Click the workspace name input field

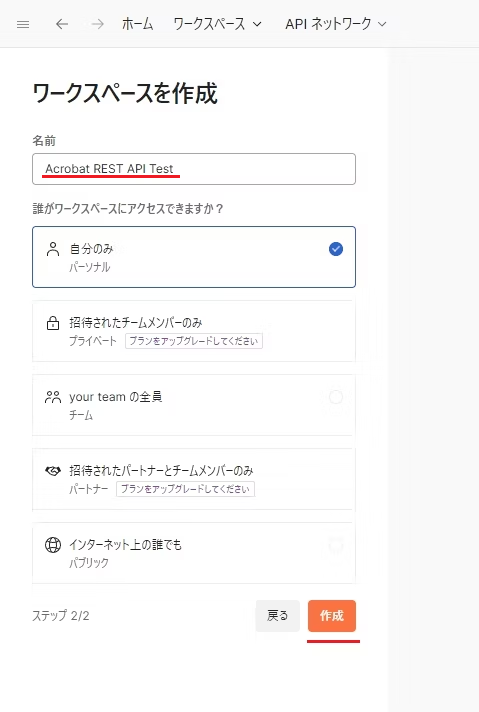[194, 169]
